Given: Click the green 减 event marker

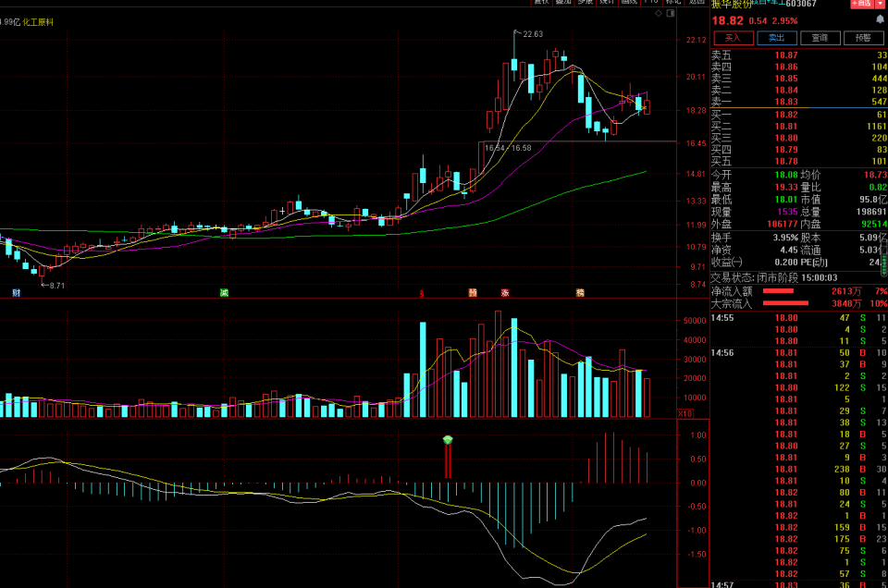Looking at the screenshot, I should point(224,292).
